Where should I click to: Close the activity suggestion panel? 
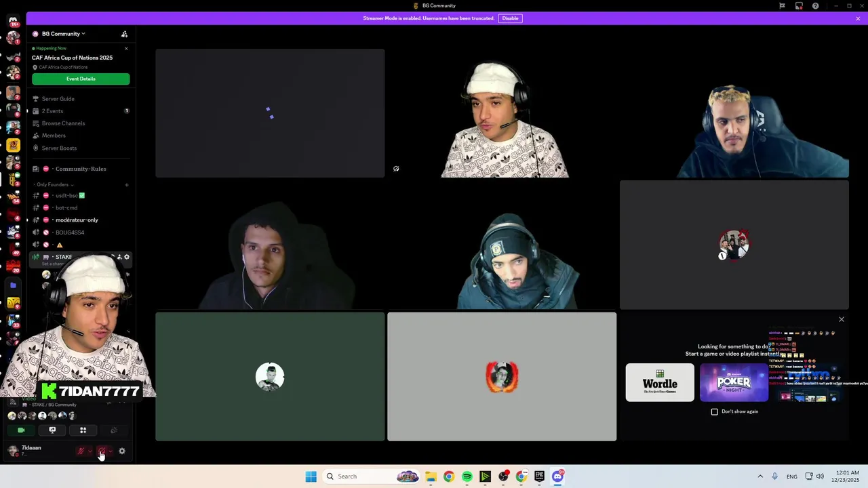842,319
